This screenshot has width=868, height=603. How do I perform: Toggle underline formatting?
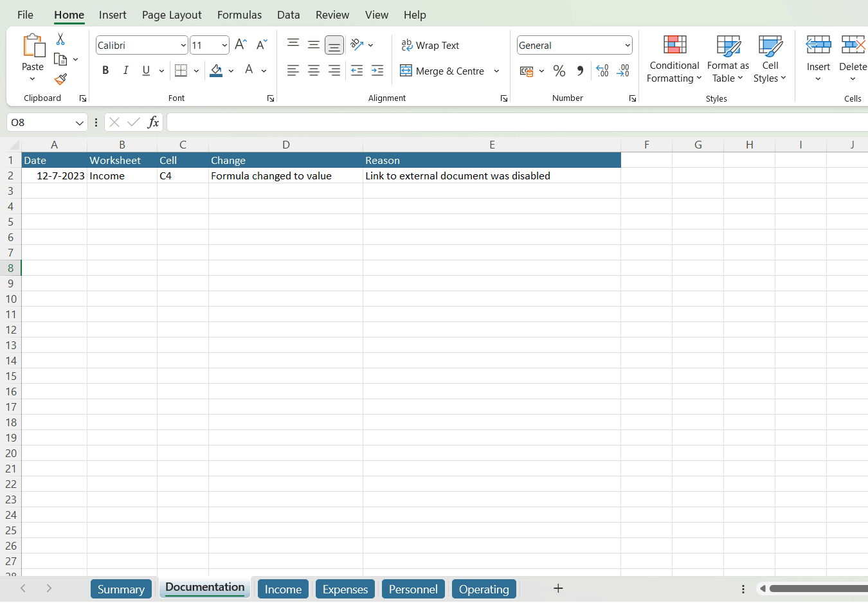click(x=146, y=71)
